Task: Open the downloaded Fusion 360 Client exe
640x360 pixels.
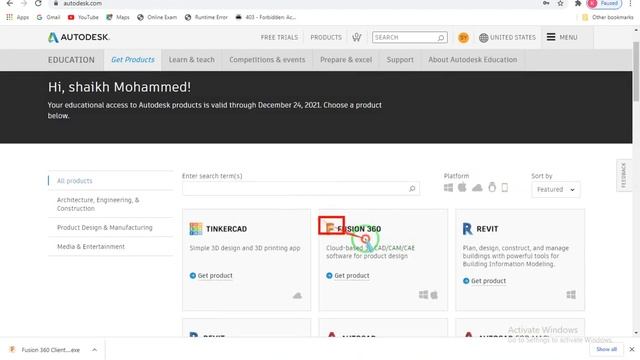Action: pos(45,350)
